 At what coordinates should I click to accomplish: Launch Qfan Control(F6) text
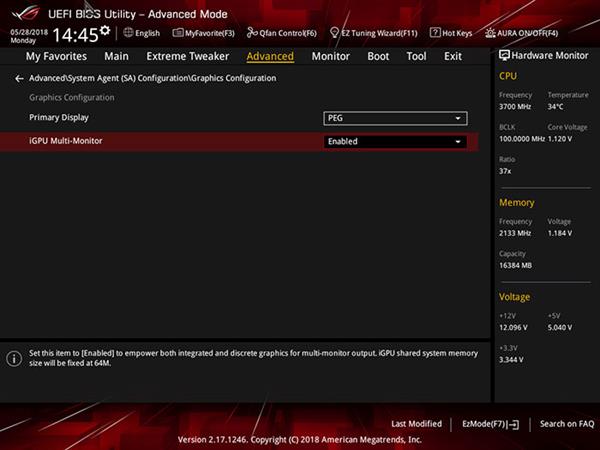tap(288, 33)
